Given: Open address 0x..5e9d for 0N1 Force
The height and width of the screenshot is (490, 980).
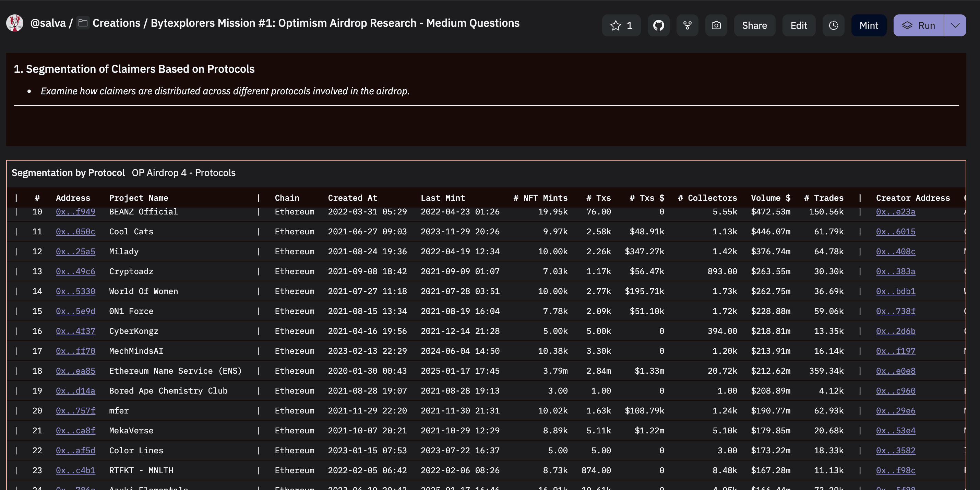Looking at the screenshot, I should 75,311.
